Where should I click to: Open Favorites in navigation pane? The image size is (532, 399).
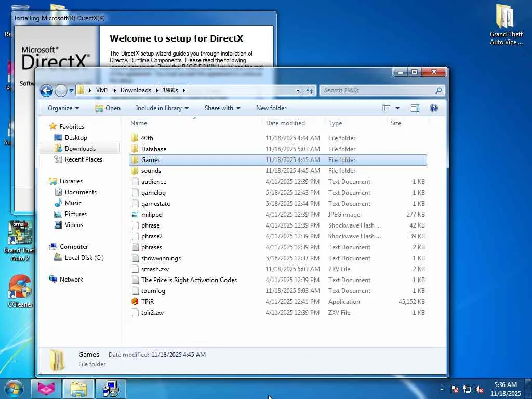[x=72, y=127]
